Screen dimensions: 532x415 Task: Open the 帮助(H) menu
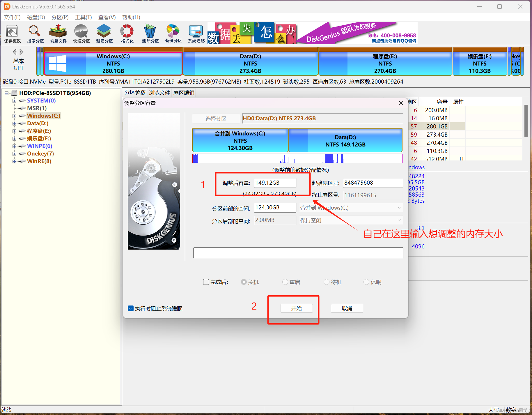coord(131,17)
